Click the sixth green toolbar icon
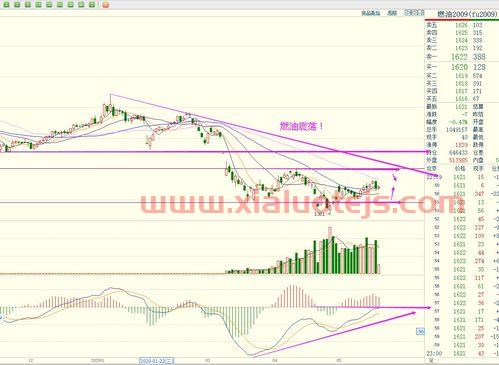 pos(60,5)
